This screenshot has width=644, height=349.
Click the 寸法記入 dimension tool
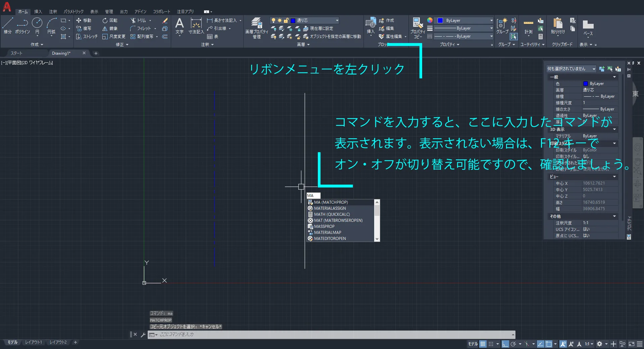(x=196, y=26)
